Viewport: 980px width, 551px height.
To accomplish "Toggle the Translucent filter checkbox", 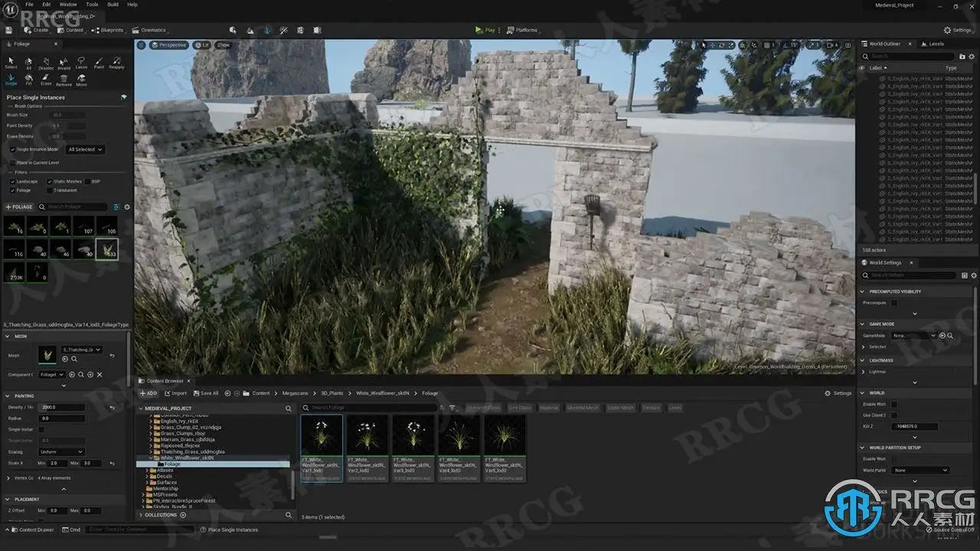I will click(x=50, y=190).
